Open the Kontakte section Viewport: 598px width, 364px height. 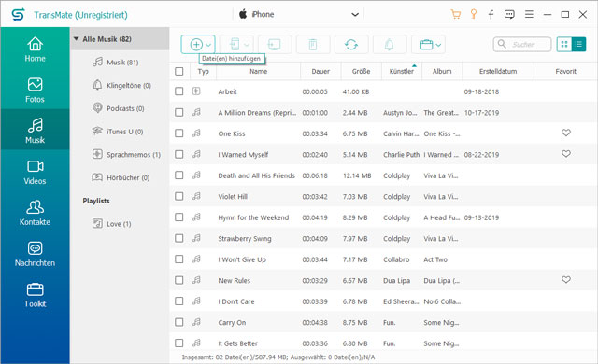[35, 213]
